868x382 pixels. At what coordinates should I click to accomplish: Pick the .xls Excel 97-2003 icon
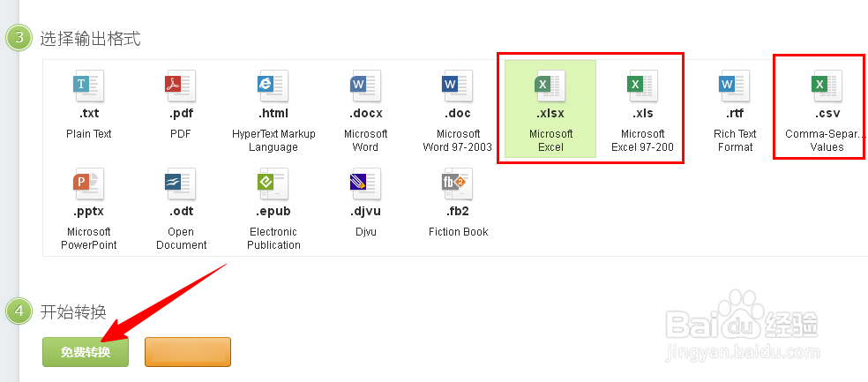(642, 85)
